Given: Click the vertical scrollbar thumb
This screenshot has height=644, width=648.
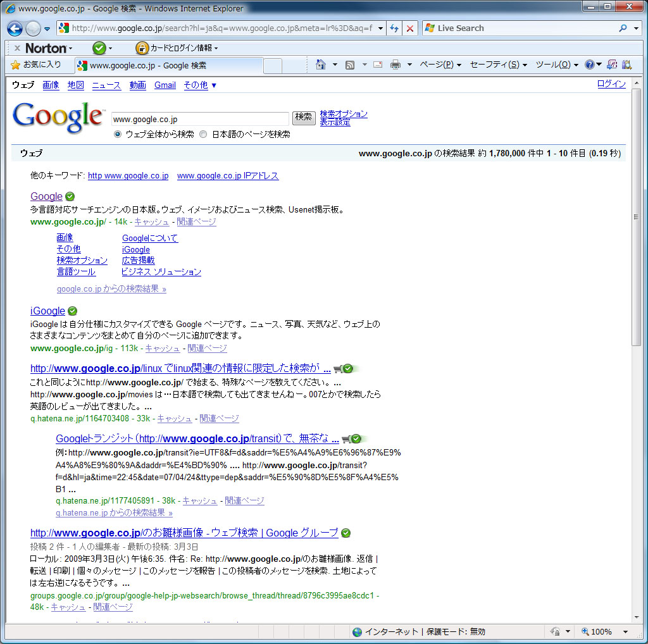Looking at the screenshot, I should click(x=637, y=217).
